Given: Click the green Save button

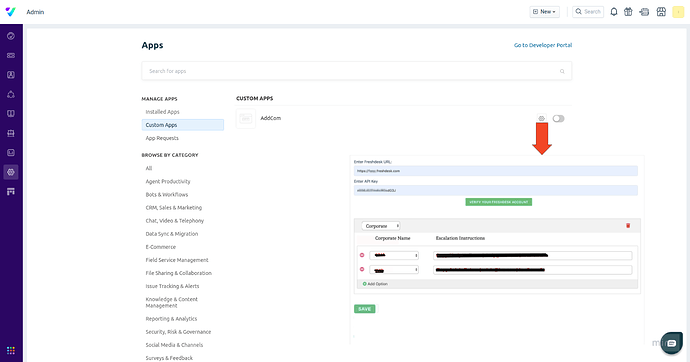Looking at the screenshot, I should tap(365, 309).
